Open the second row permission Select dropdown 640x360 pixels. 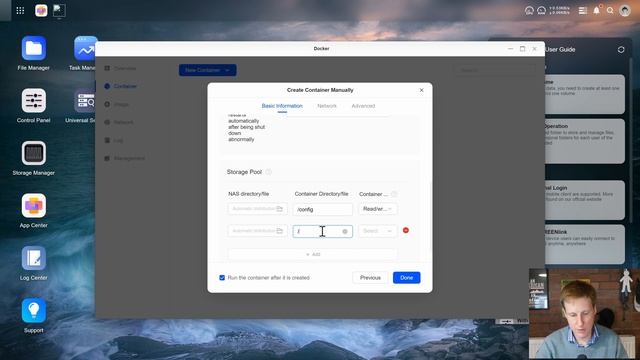point(378,231)
